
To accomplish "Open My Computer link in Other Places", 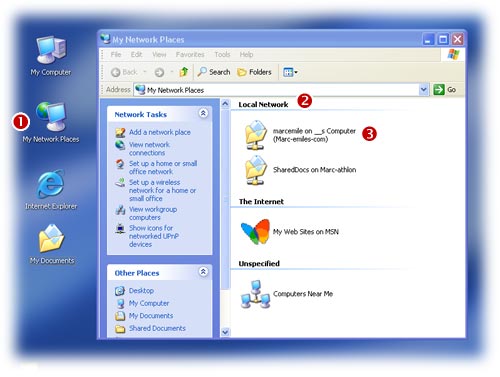I will 149,303.
